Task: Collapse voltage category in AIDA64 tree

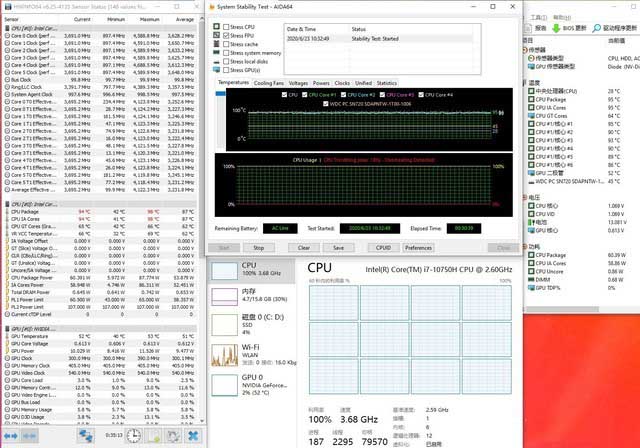Action: click(x=525, y=197)
